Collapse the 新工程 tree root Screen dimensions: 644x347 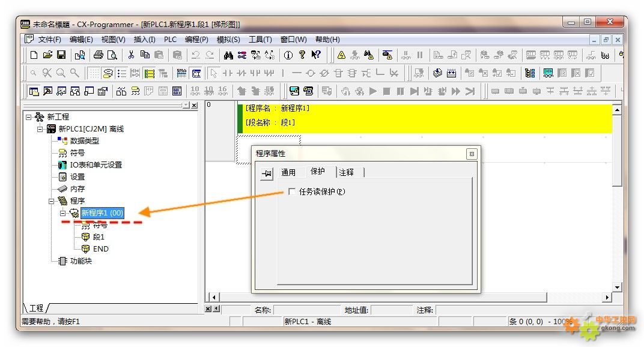(x=28, y=117)
